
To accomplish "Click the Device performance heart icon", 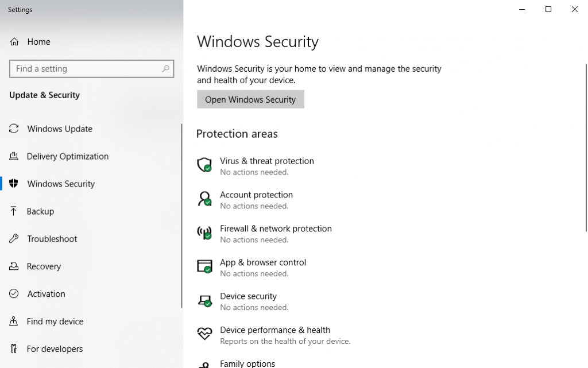I will point(204,334).
